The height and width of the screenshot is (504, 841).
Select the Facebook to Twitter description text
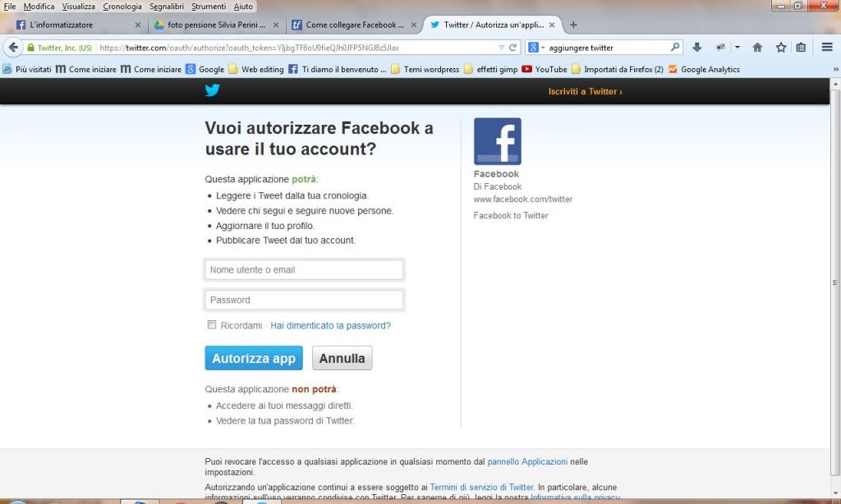click(511, 216)
